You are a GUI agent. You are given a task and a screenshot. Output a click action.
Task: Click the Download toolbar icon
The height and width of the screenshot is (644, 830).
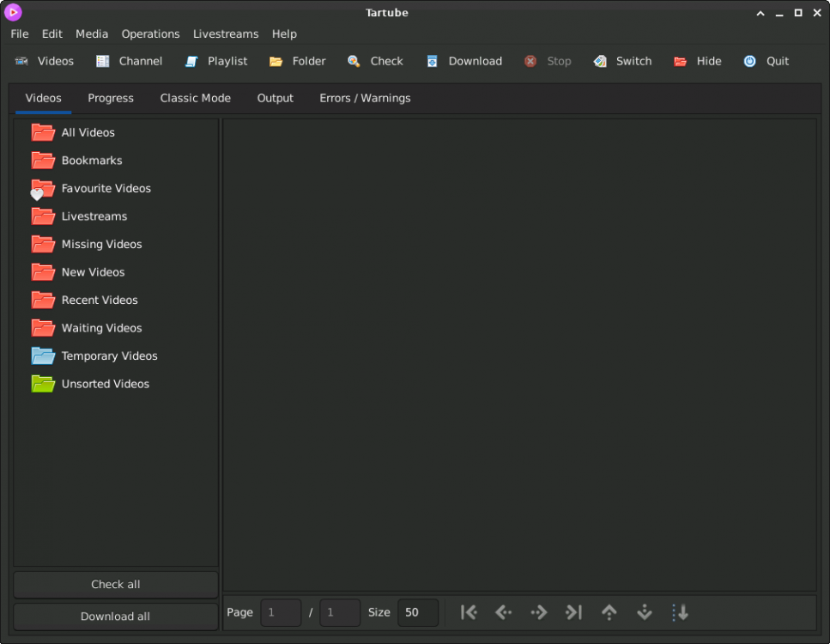pos(432,62)
